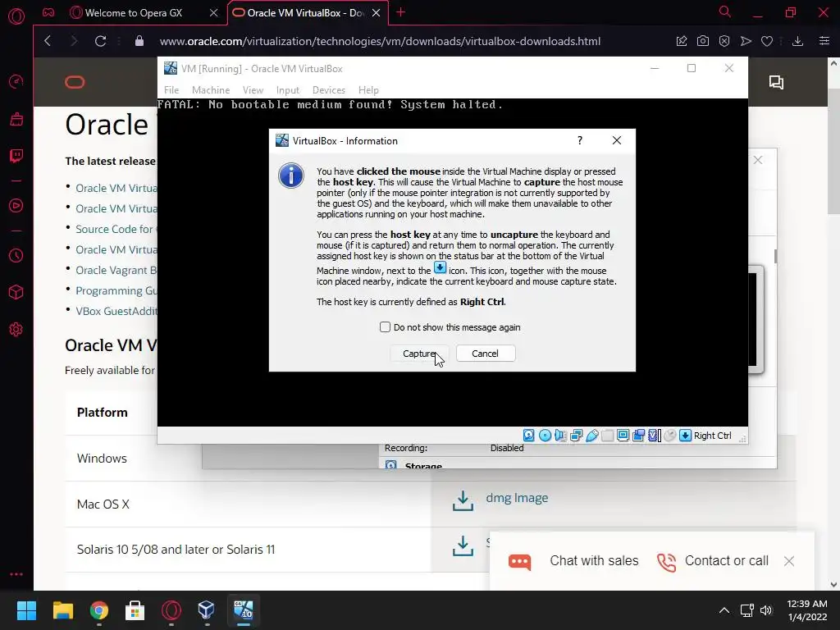
Task: Open the Windows Start menu
Action: point(26,610)
